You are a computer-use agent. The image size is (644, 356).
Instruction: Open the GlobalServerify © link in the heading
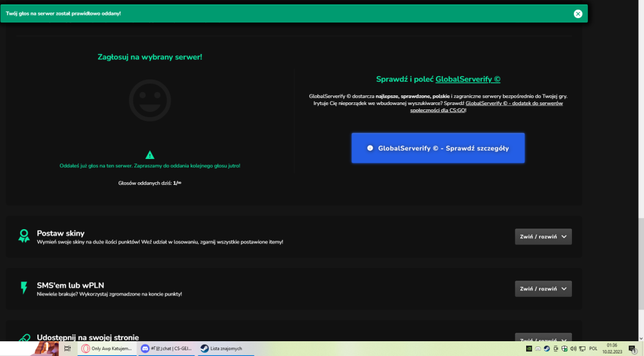coord(468,79)
